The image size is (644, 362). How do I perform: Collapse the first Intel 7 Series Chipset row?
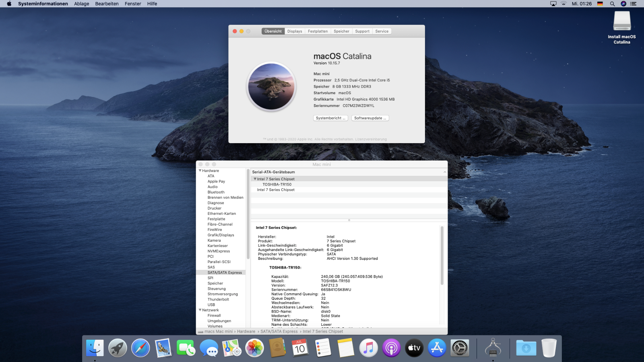(x=255, y=179)
